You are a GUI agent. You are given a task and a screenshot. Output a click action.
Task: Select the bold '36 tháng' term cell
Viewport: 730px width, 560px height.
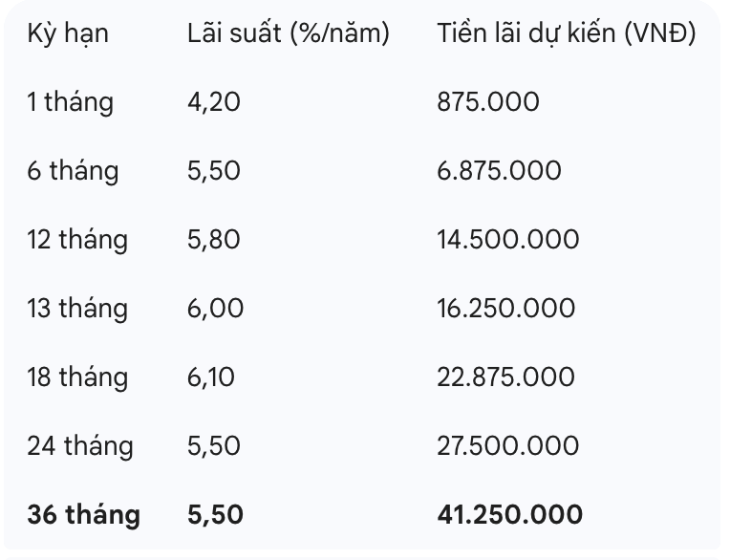[83, 515]
